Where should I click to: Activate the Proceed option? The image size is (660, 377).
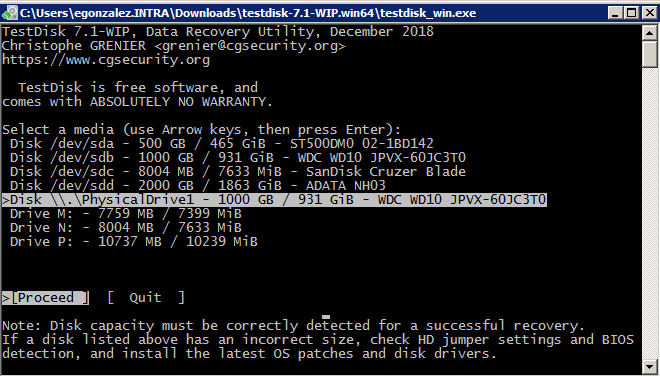(45, 298)
